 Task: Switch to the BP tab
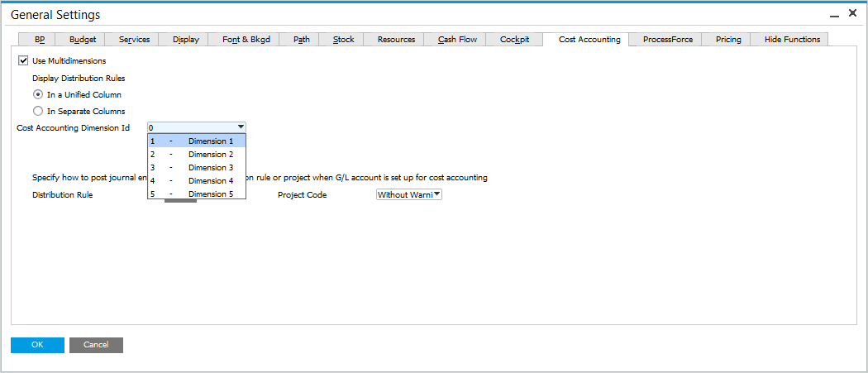click(x=40, y=40)
